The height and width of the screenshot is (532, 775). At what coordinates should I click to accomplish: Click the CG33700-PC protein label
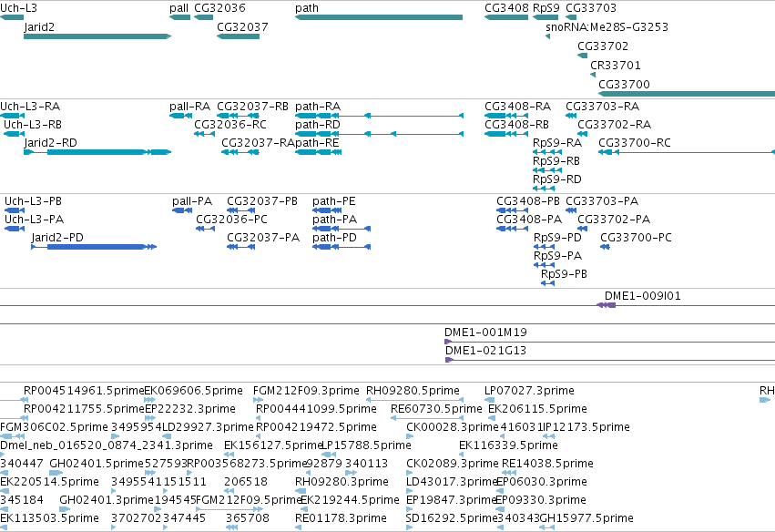tap(636, 238)
